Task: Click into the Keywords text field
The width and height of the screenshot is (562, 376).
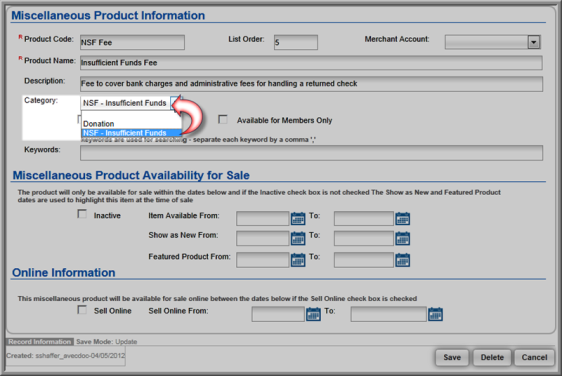Action: pyautogui.click(x=311, y=153)
